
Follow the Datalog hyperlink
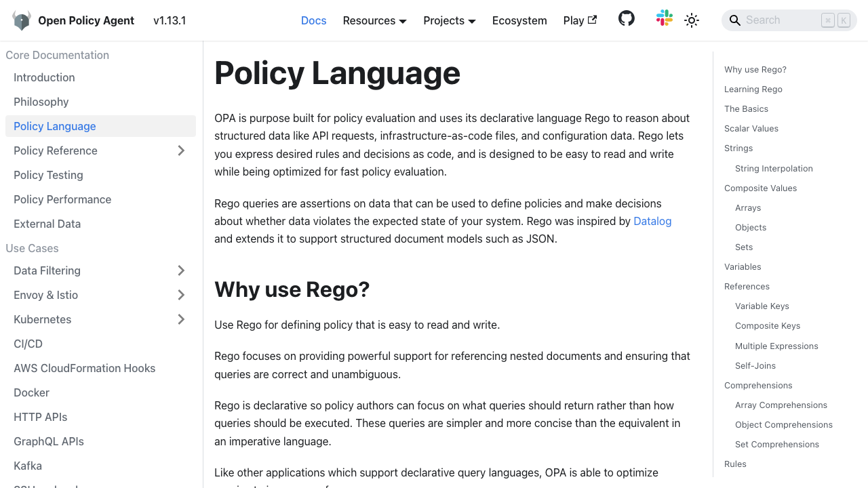[x=652, y=221]
